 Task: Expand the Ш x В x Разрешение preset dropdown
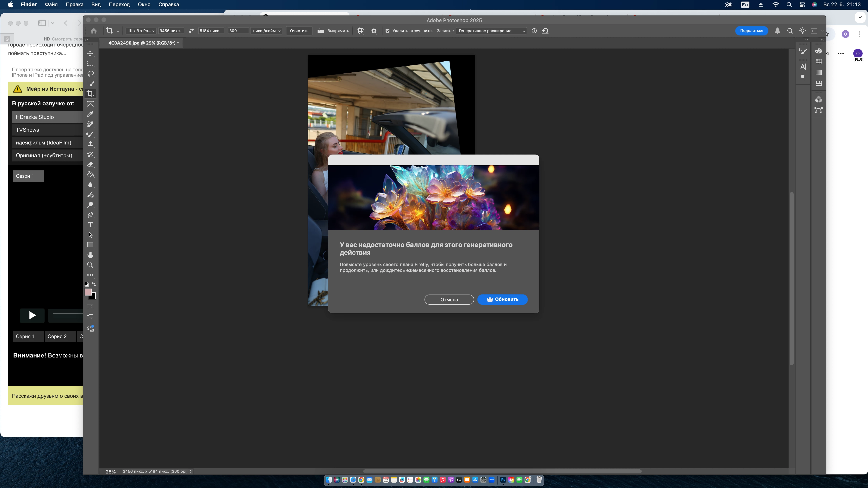[x=141, y=31]
